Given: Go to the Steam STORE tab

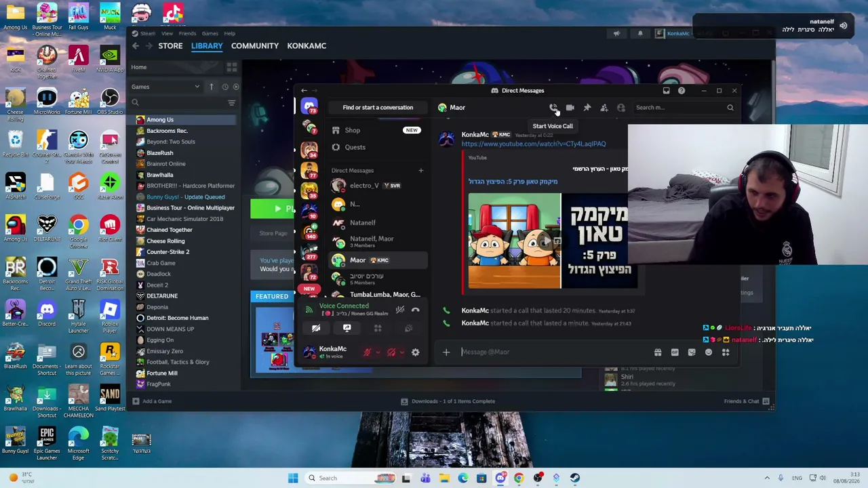Looking at the screenshot, I should tap(170, 46).
